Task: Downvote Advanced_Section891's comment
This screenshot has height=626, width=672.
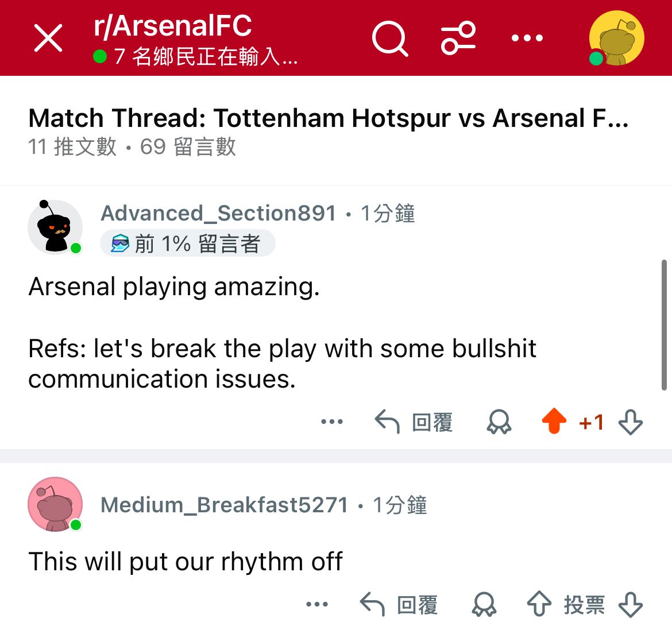Action: (630, 423)
